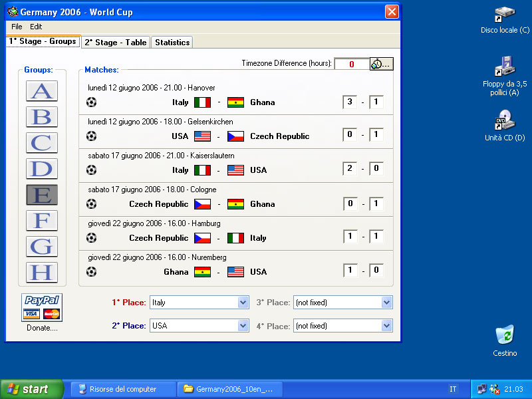Image resolution: width=532 pixels, height=399 pixels.
Task: Open Unità CD (D) desktop shortcut
Action: [505, 126]
